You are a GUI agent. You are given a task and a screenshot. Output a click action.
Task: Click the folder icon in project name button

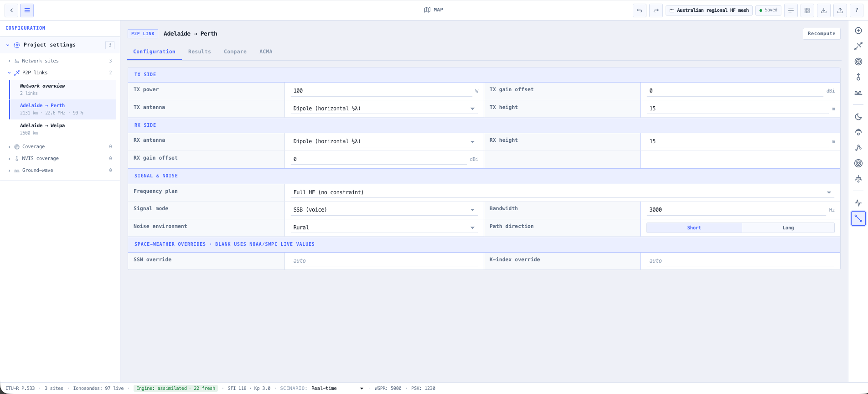point(672,10)
